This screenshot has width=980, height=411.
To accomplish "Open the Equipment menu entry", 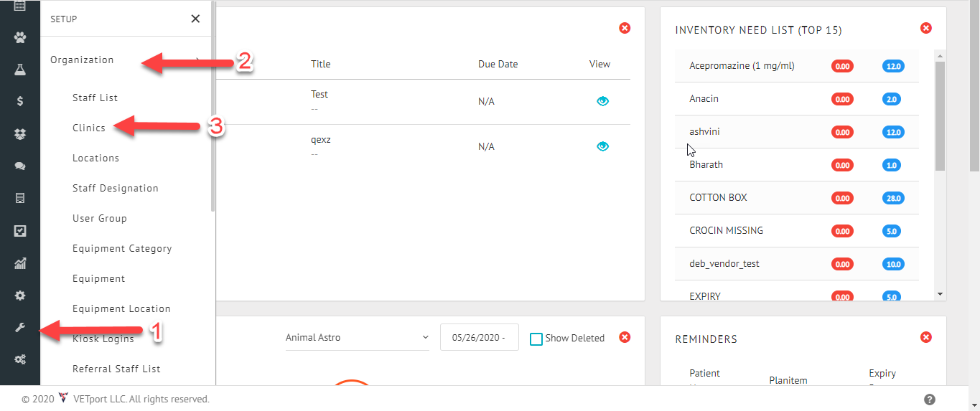I will (99, 278).
